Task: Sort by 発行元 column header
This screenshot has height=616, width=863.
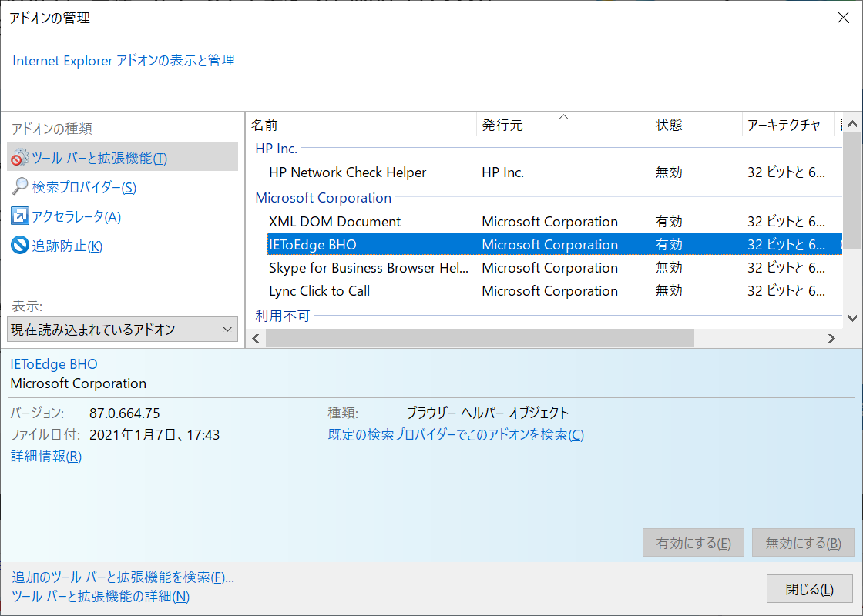Action: (563, 126)
